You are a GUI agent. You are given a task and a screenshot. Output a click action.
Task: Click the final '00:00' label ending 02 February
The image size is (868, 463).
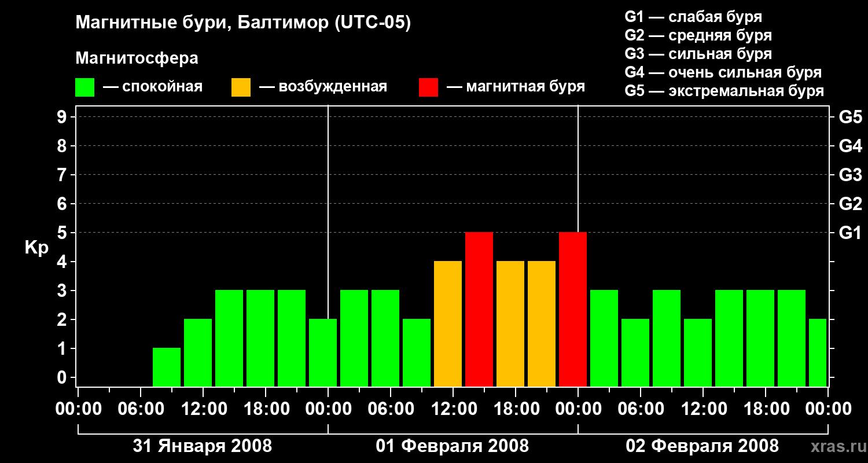click(x=828, y=409)
